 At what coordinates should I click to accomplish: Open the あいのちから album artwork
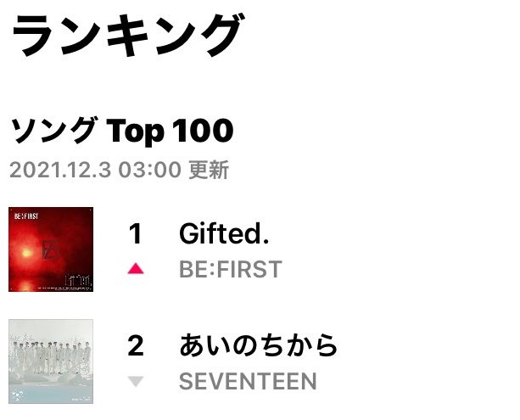click(51, 361)
